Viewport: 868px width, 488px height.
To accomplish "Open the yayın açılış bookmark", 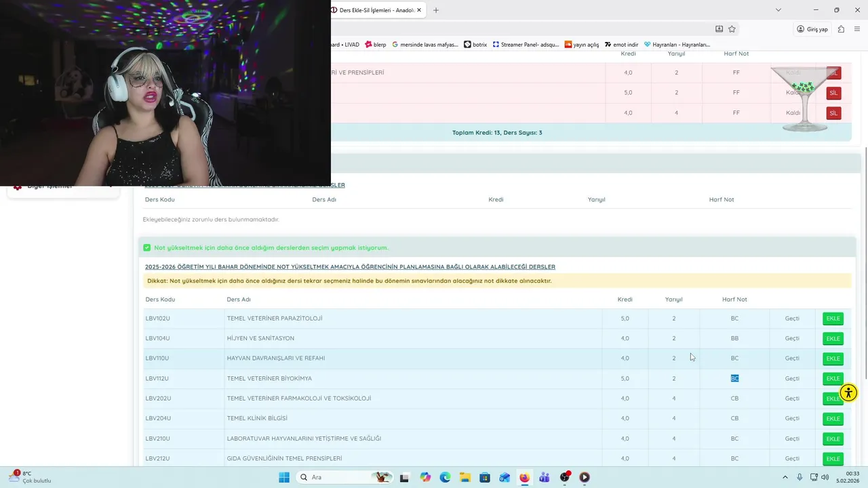I will click(582, 45).
